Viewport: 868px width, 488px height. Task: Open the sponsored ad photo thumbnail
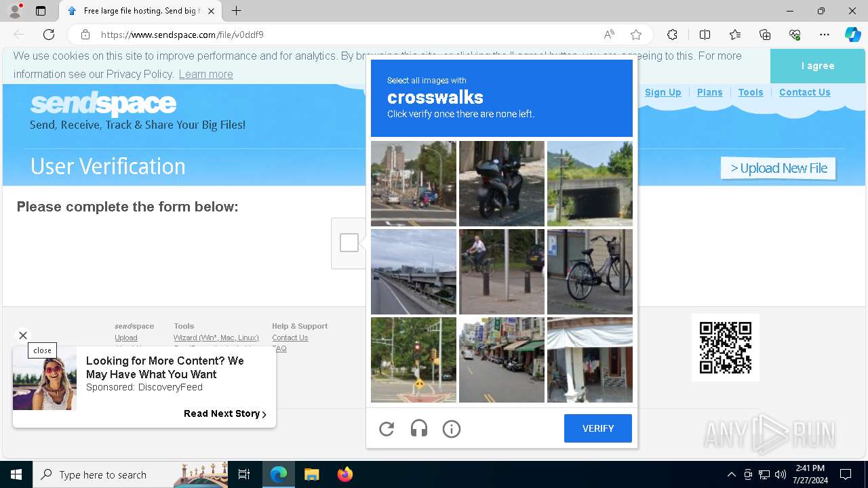[45, 378]
